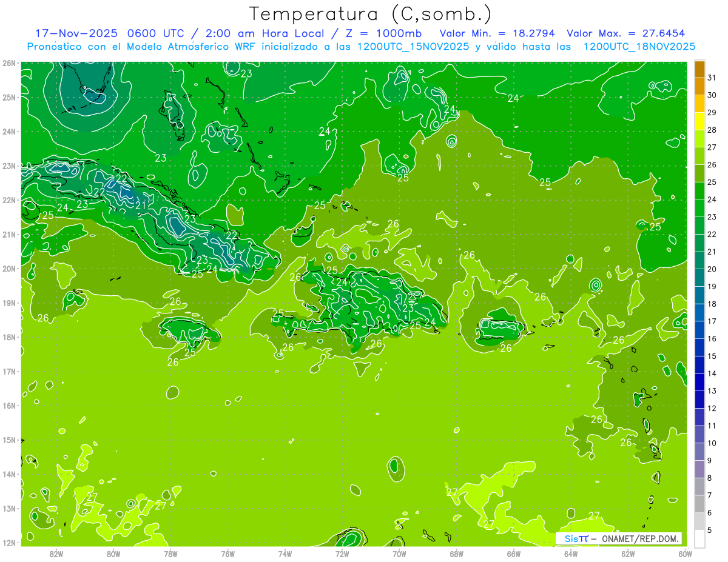Click the latitude axis label "26N"
The width and height of the screenshot is (728, 562).
pyautogui.click(x=8, y=63)
